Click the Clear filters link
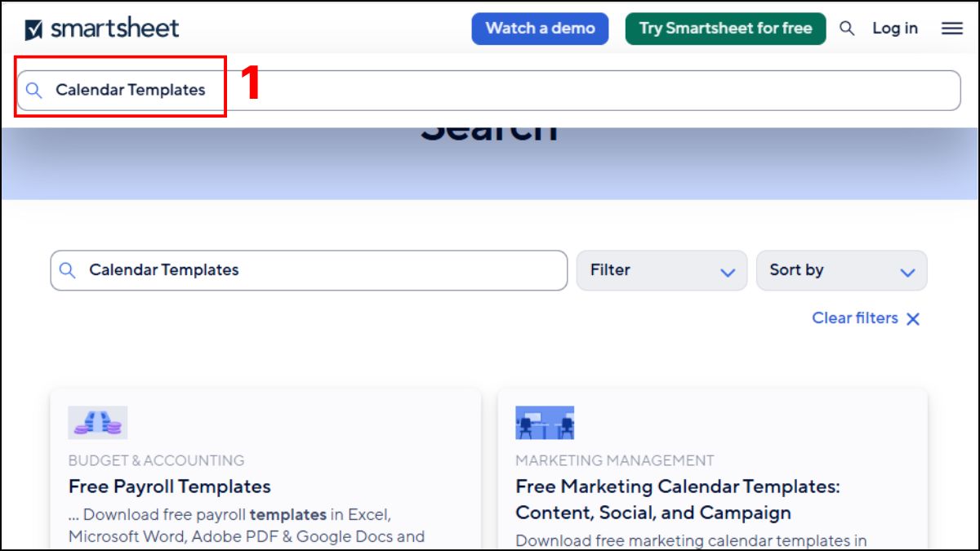980x551 pixels. [x=856, y=318]
